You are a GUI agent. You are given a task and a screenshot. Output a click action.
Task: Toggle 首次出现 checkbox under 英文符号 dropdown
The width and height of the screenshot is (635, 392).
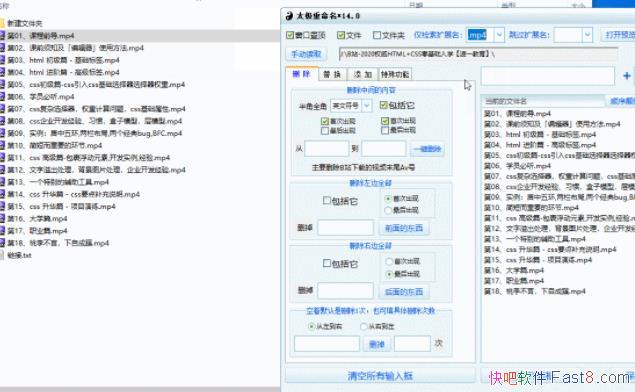coord(324,121)
